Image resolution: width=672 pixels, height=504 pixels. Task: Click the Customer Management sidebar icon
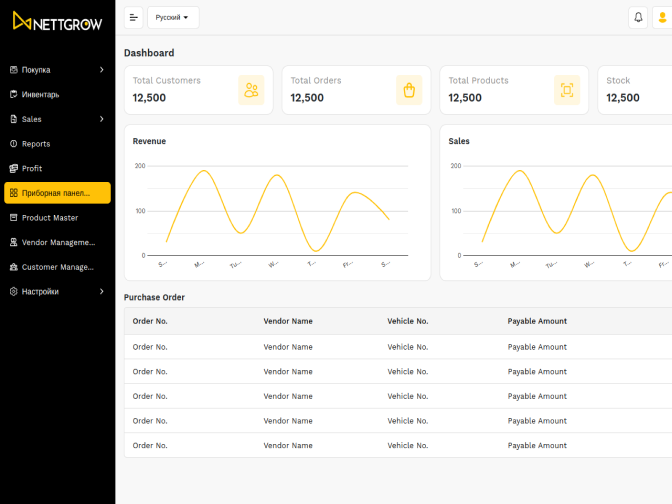tap(13, 267)
